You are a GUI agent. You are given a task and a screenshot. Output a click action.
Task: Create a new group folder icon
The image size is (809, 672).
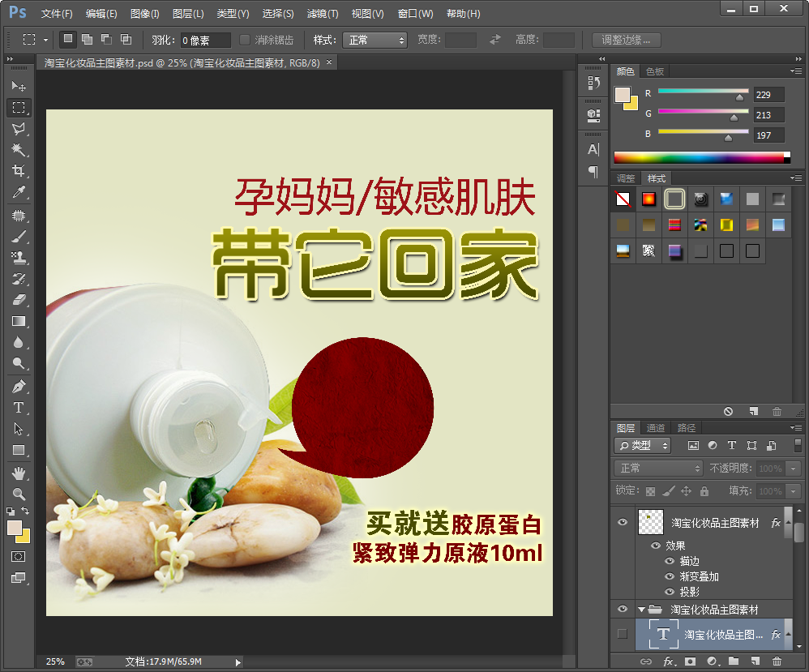(733, 661)
